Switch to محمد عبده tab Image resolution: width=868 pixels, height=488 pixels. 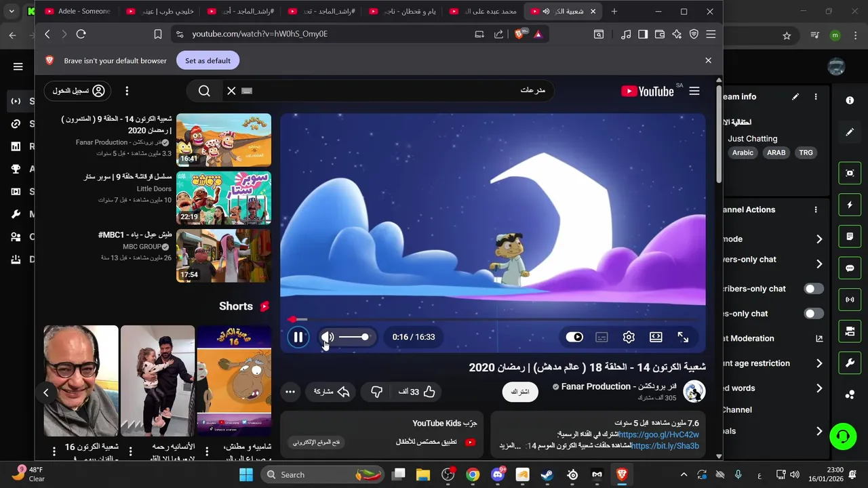483,12
